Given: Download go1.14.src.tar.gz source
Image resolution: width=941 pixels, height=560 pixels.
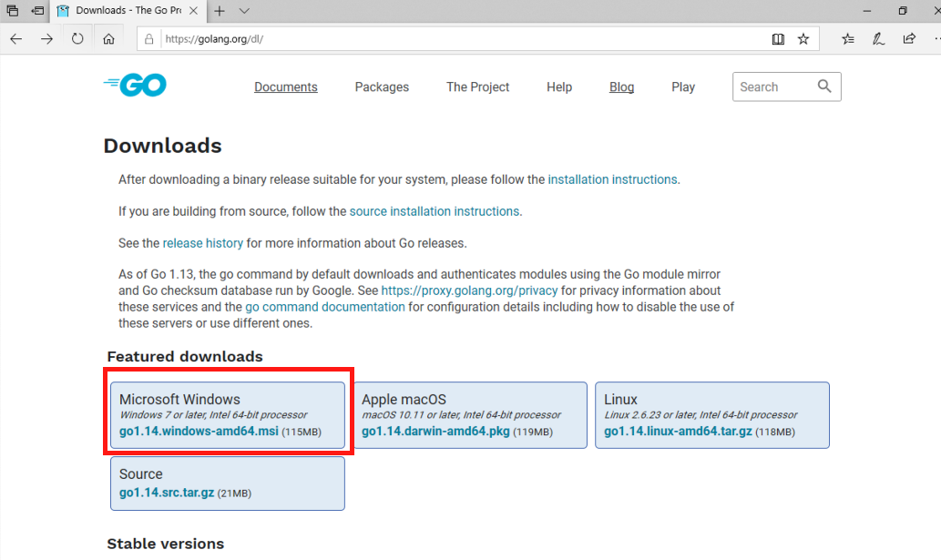Looking at the screenshot, I should pos(166,493).
